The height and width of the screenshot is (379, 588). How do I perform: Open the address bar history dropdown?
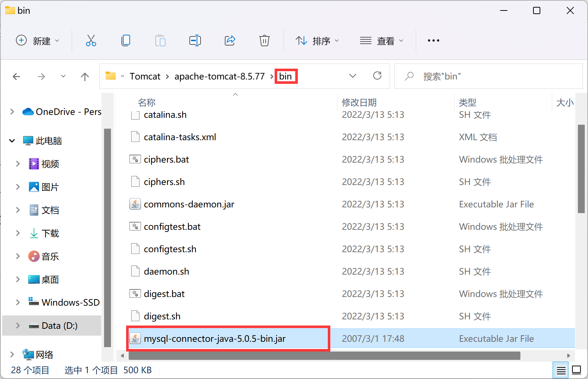coord(353,76)
